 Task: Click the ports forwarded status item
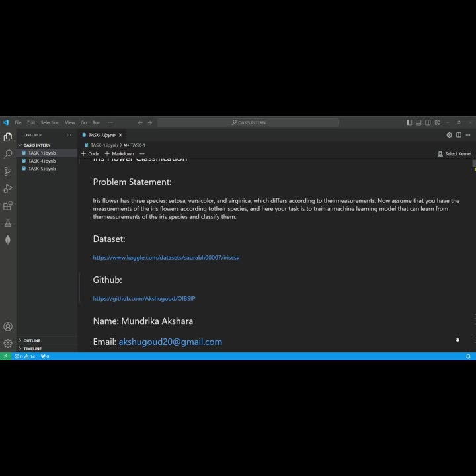pyautogui.click(x=45, y=356)
